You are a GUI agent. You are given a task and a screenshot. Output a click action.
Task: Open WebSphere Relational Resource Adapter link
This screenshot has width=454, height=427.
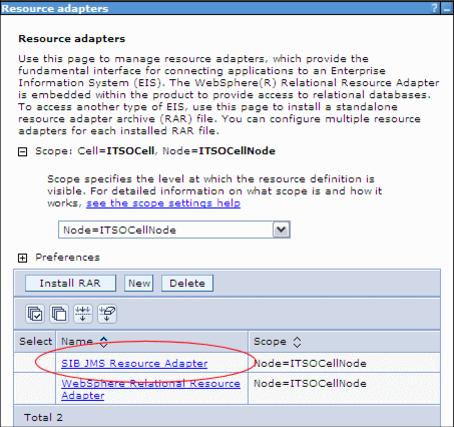click(151, 389)
